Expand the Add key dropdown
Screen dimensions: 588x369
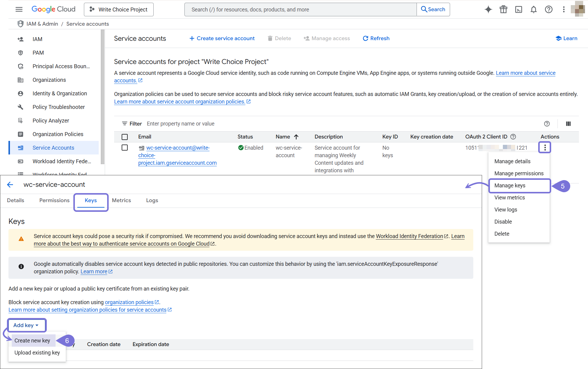point(26,325)
